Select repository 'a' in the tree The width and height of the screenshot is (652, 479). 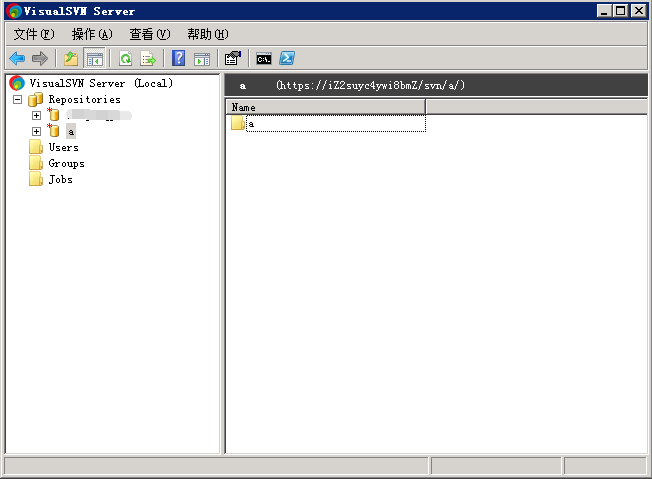tap(71, 132)
